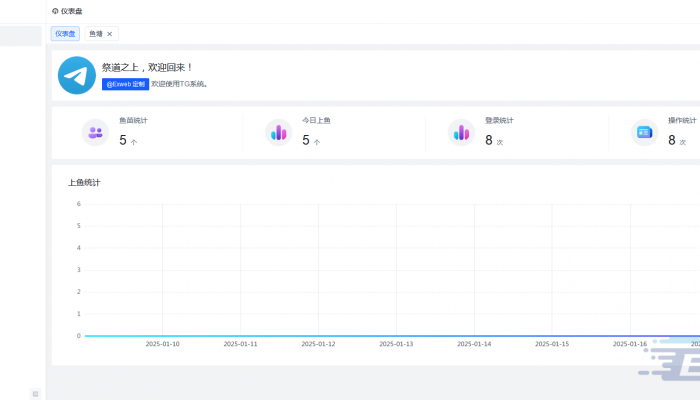
Task: Close the 鱼塘 tab
Action: pos(110,34)
